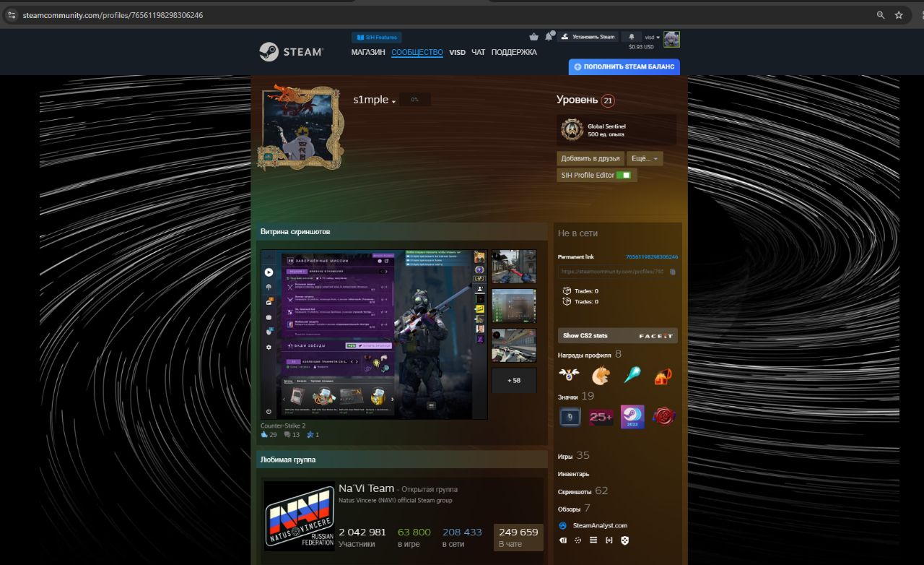Open the СООБЩЕСТВО menu

[x=417, y=52]
